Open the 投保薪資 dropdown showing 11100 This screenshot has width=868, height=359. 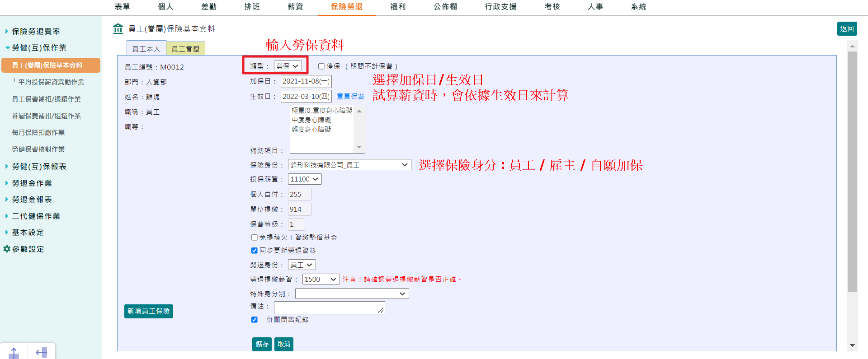click(x=305, y=179)
